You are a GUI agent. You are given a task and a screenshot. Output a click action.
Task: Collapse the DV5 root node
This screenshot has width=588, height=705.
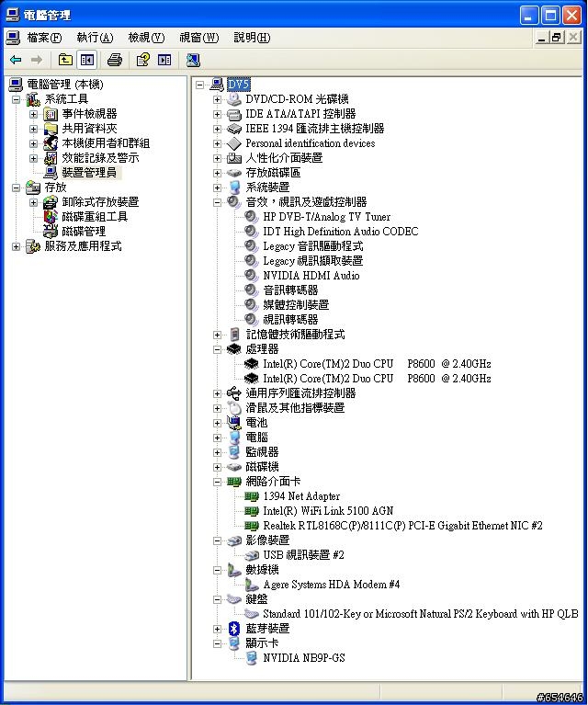click(x=200, y=85)
